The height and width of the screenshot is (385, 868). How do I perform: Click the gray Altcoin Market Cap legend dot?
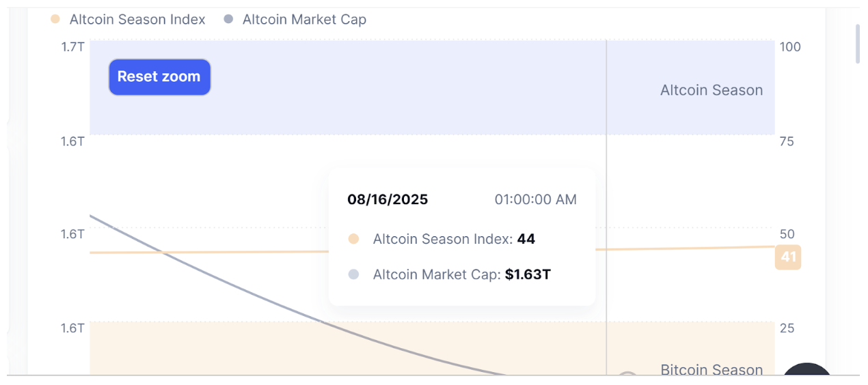pos(228,19)
